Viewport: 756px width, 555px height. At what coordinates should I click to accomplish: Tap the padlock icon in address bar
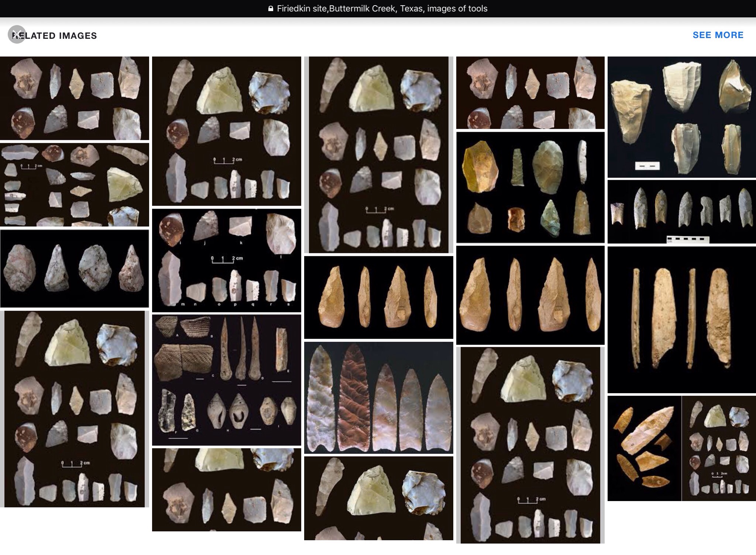click(x=271, y=8)
